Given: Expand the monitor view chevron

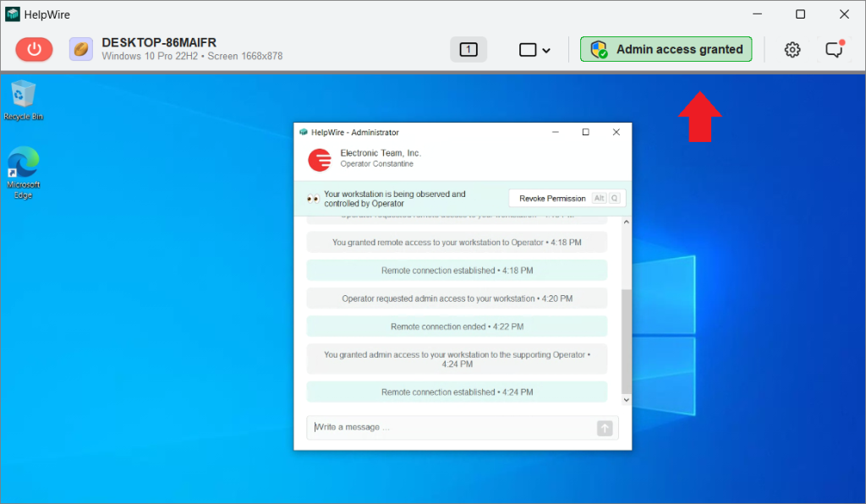Looking at the screenshot, I should click(545, 50).
